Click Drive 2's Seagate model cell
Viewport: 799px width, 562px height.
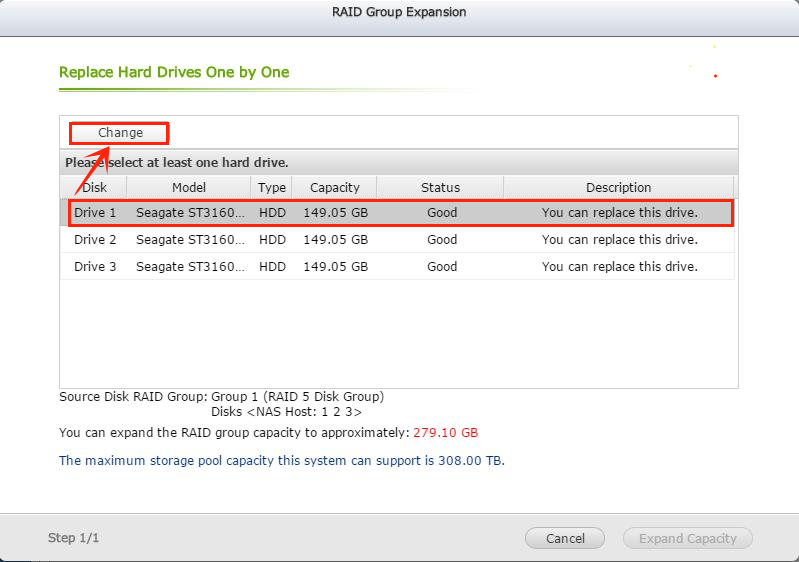pyautogui.click(x=189, y=240)
